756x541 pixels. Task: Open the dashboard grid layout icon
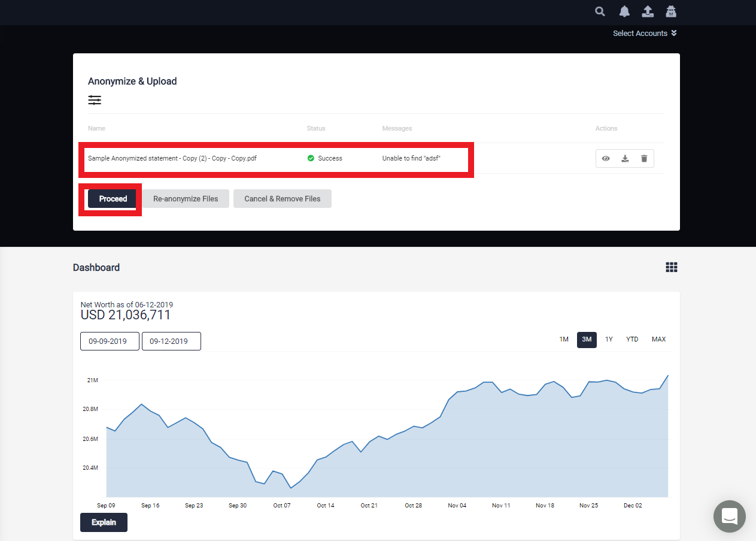[x=672, y=267]
